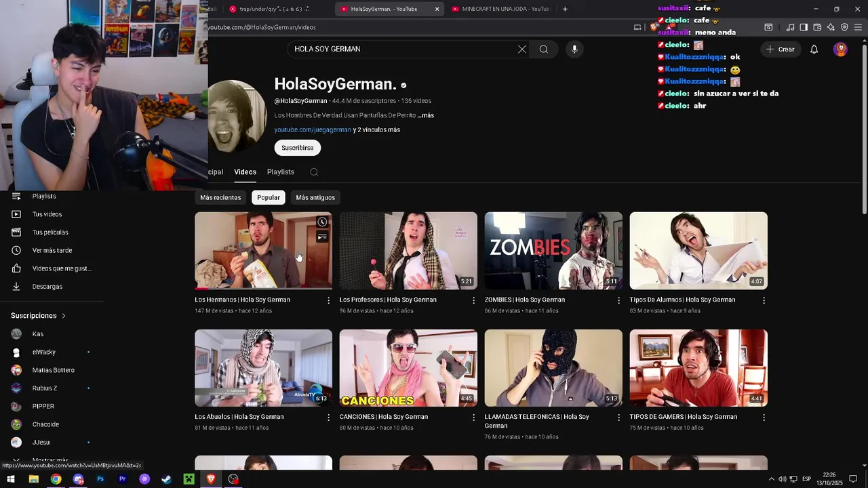
Task: Play TIPOS DE GAMERS video thumbnail
Action: pos(698,368)
